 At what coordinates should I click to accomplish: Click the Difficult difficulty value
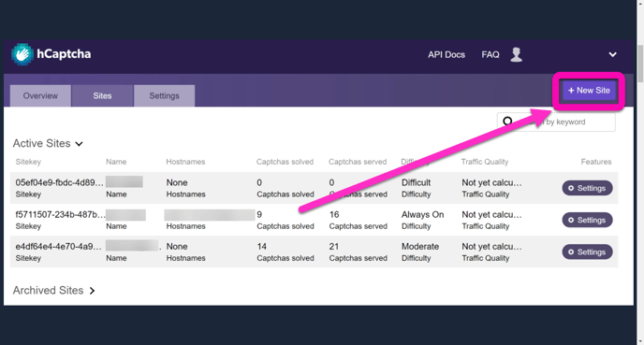(x=416, y=182)
